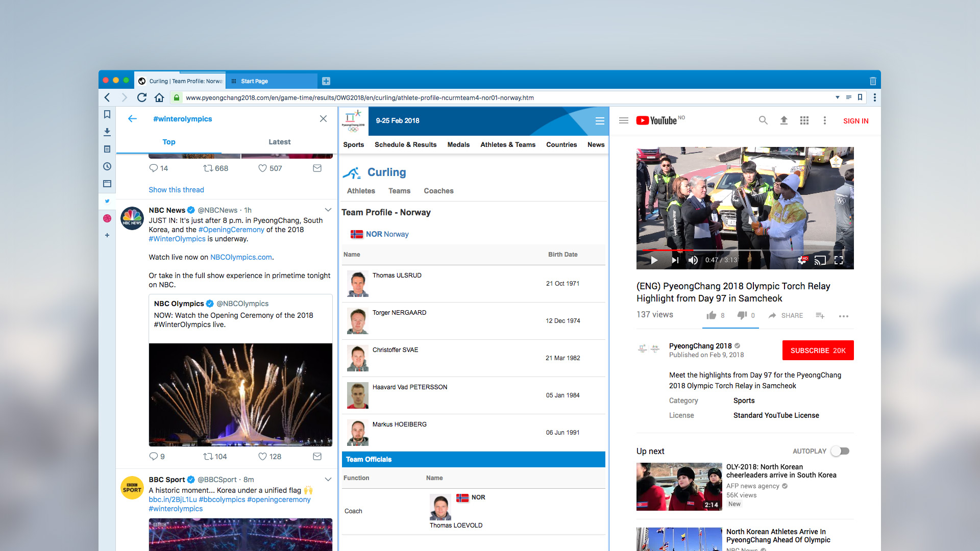This screenshot has height=551, width=980.
Task: Reload the current page
Action: 142,97
